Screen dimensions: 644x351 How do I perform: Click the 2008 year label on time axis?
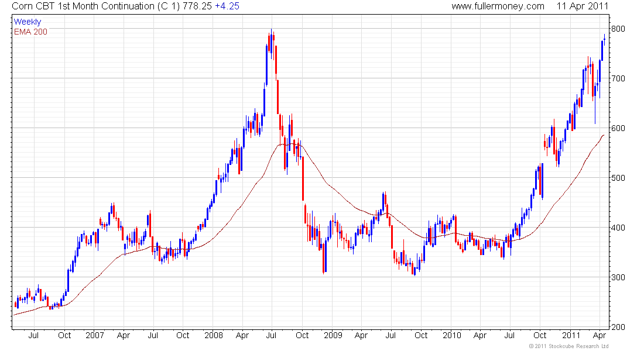pyautogui.click(x=214, y=335)
